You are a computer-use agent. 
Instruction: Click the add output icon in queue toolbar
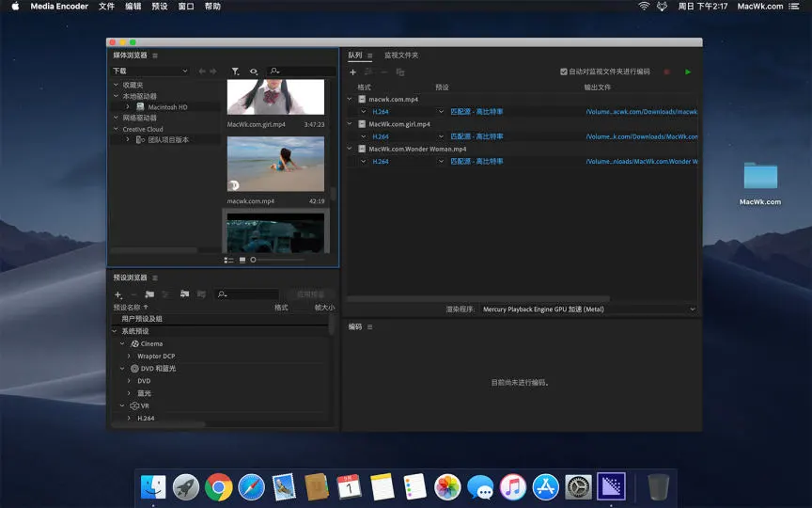pos(368,72)
